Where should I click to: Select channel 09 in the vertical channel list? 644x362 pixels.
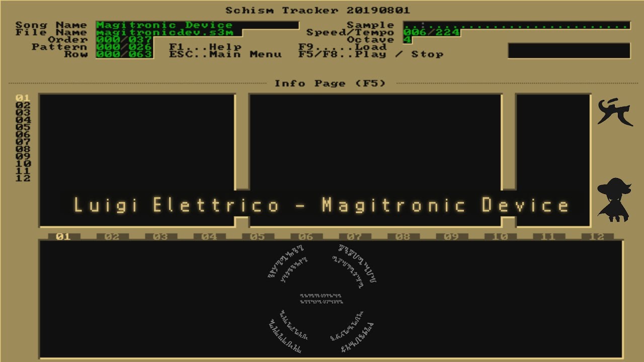click(x=23, y=156)
